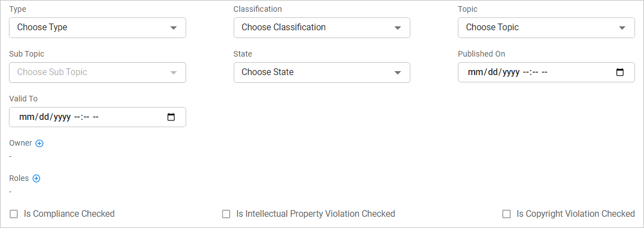
Task: Click the add Owner plus icon
Action: [x=39, y=143]
